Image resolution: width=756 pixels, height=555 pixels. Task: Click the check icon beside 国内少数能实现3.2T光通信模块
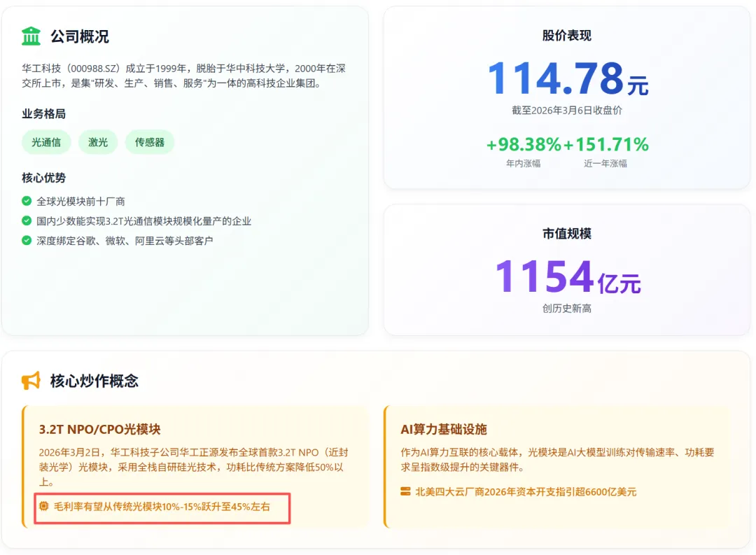[x=27, y=220]
